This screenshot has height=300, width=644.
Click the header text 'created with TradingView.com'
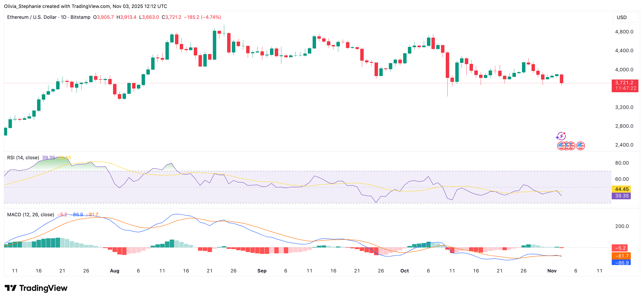click(76, 6)
